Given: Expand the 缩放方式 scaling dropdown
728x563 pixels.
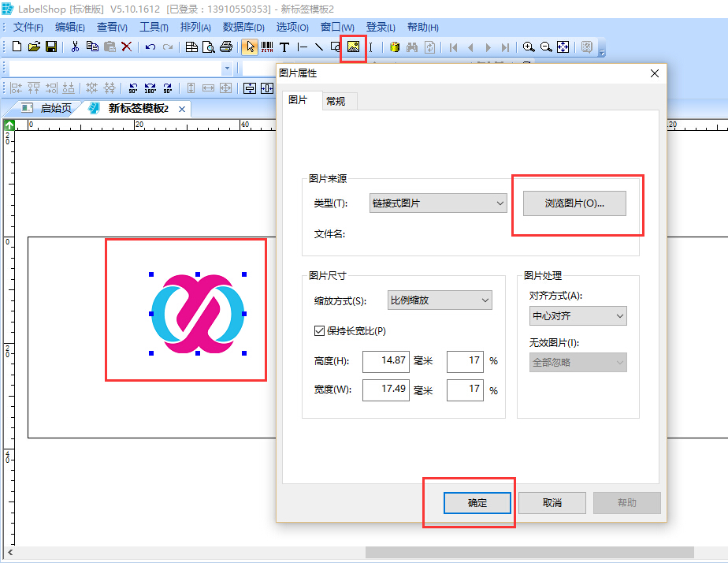Looking at the screenshot, I should tap(440, 300).
